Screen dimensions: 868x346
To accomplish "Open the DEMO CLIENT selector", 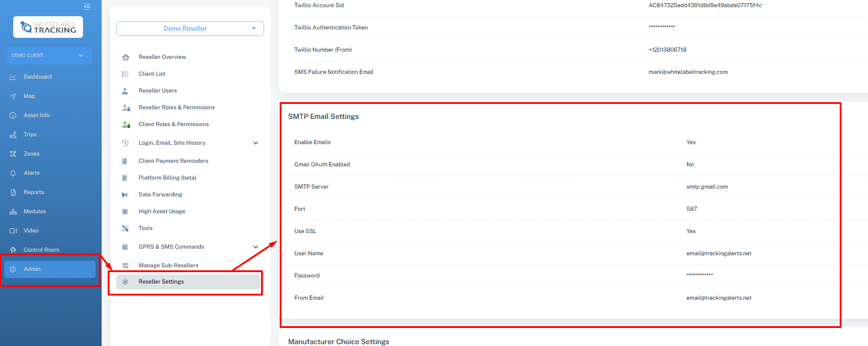I will (49, 55).
